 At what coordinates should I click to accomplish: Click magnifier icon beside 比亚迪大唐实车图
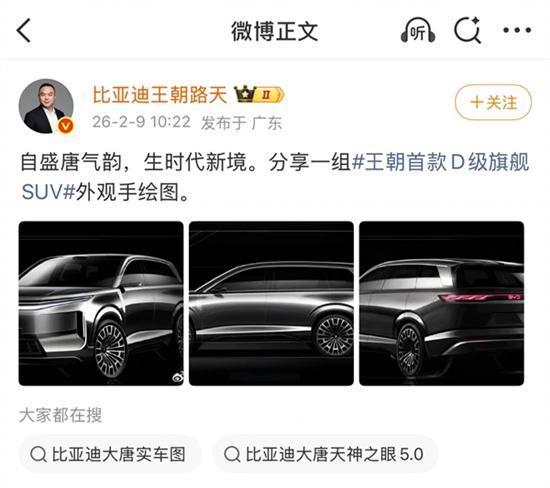coord(38,454)
